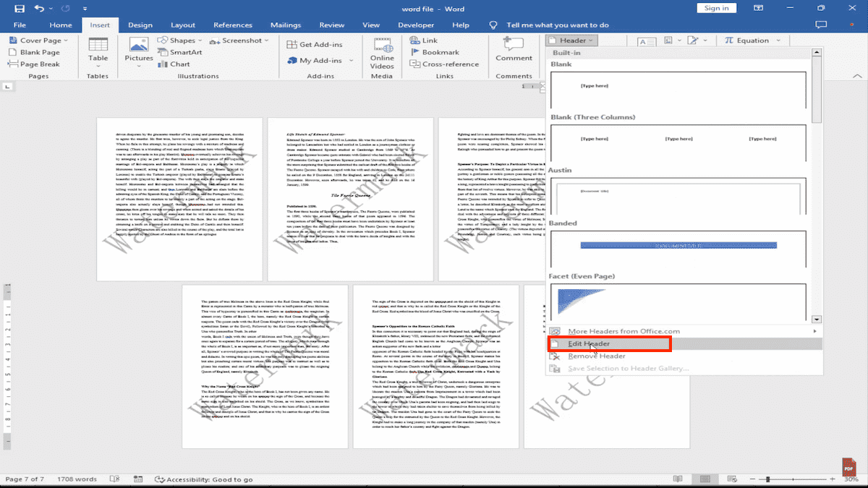
Task: Insert a Link
Action: tap(425, 40)
